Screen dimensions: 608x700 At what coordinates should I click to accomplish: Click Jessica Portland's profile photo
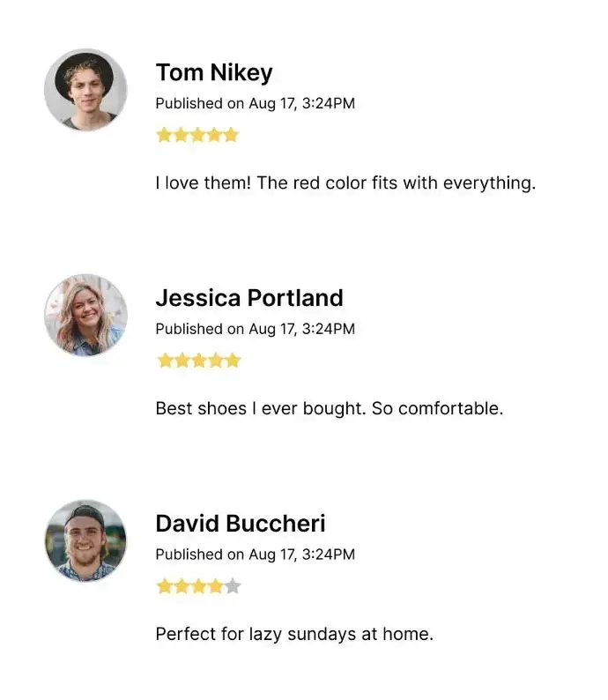[85, 315]
